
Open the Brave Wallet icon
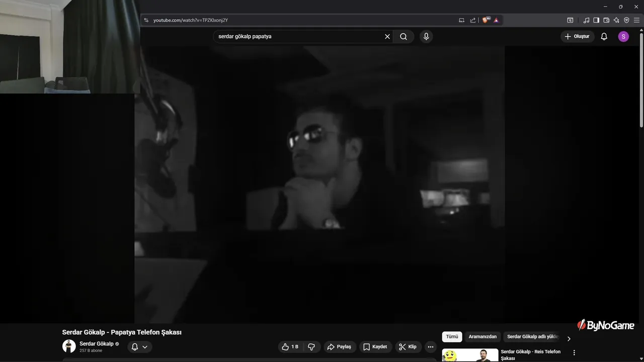coord(606,20)
